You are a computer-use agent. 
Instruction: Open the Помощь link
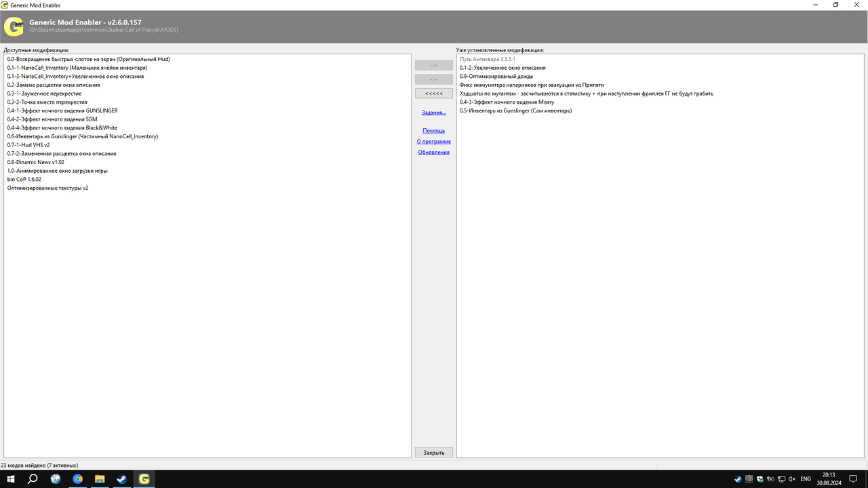[434, 130]
